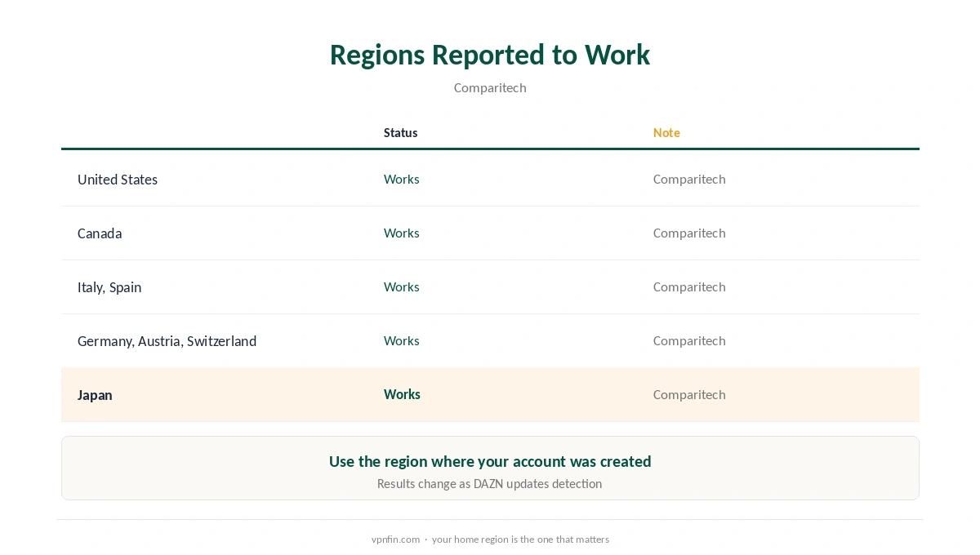Click 'Results change as DAZN updates detection'

point(490,484)
